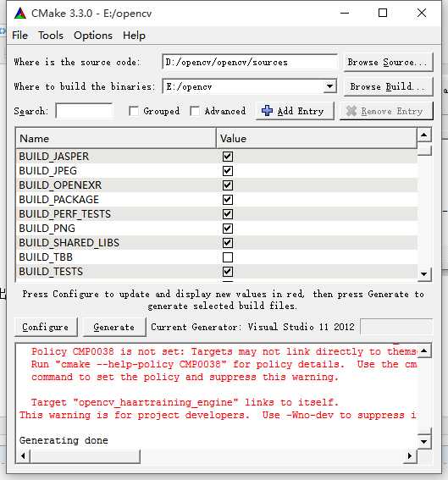The height and width of the screenshot is (480, 448).
Task: Click the Value column header
Action: pos(317,138)
